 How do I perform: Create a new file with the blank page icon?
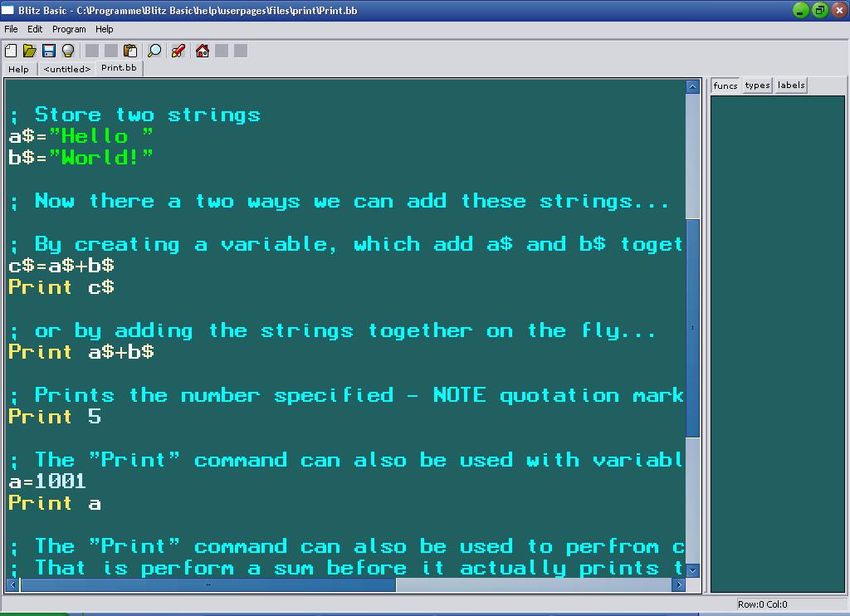click(x=11, y=51)
